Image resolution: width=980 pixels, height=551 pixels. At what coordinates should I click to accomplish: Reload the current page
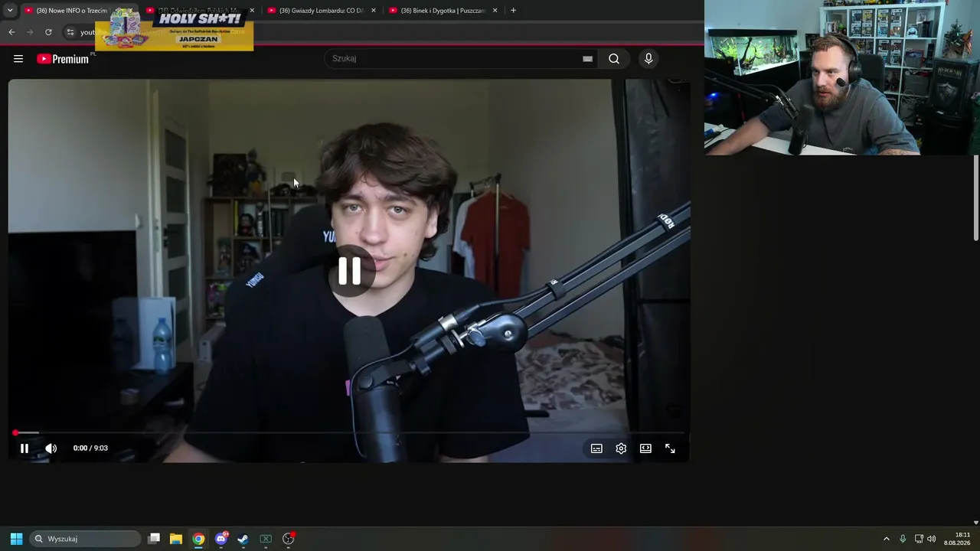click(x=48, y=32)
